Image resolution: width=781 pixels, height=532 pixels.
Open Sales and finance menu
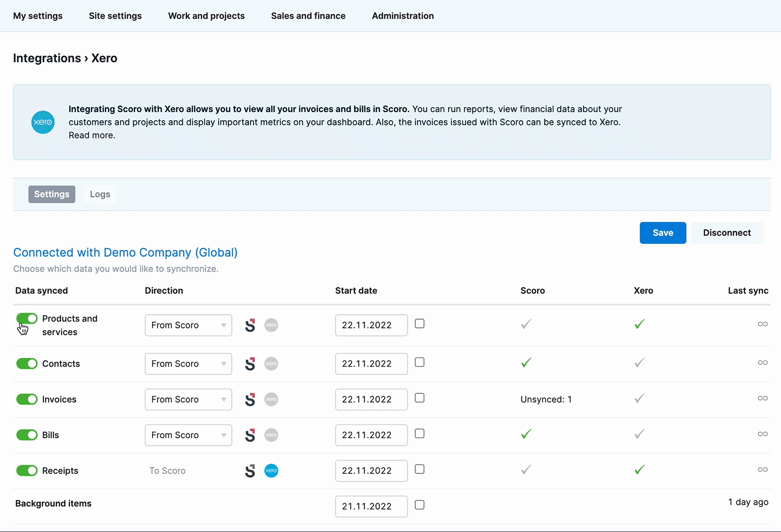tap(309, 16)
